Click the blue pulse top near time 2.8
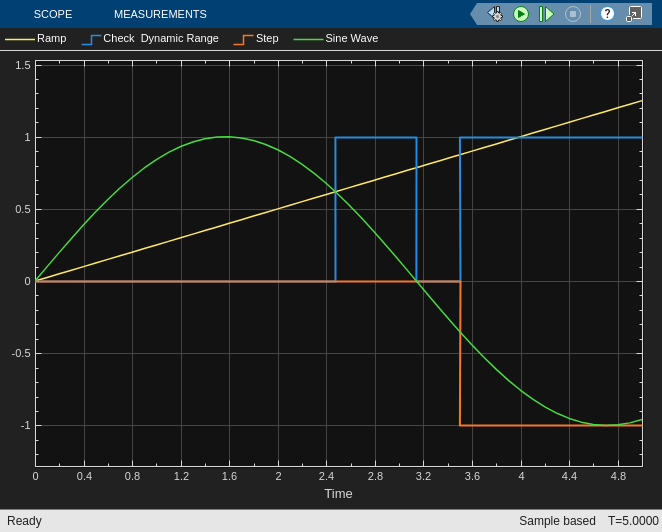662x532 pixels. pyautogui.click(x=375, y=137)
